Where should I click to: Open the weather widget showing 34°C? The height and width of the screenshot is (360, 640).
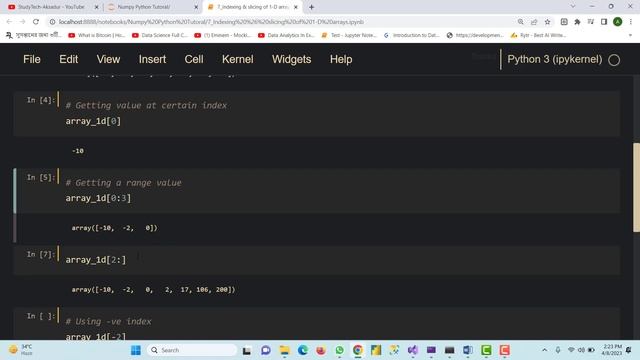21,350
